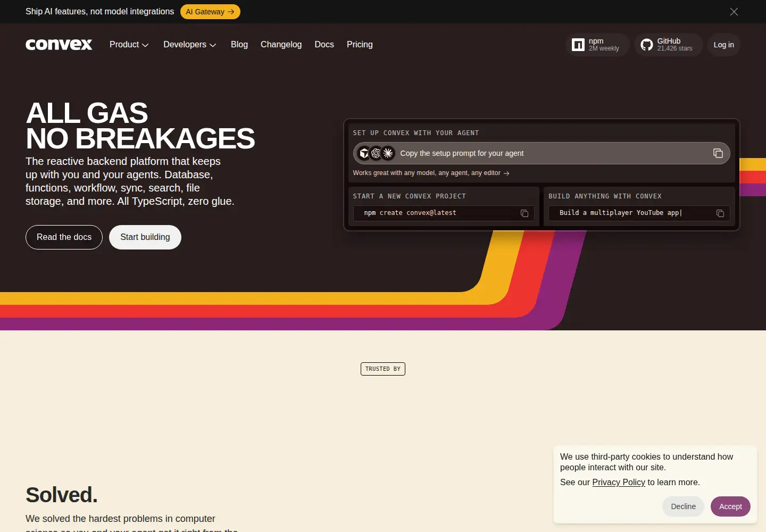This screenshot has height=532, width=766.
Task: Open the Blog page
Action: (x=239, y=45)
